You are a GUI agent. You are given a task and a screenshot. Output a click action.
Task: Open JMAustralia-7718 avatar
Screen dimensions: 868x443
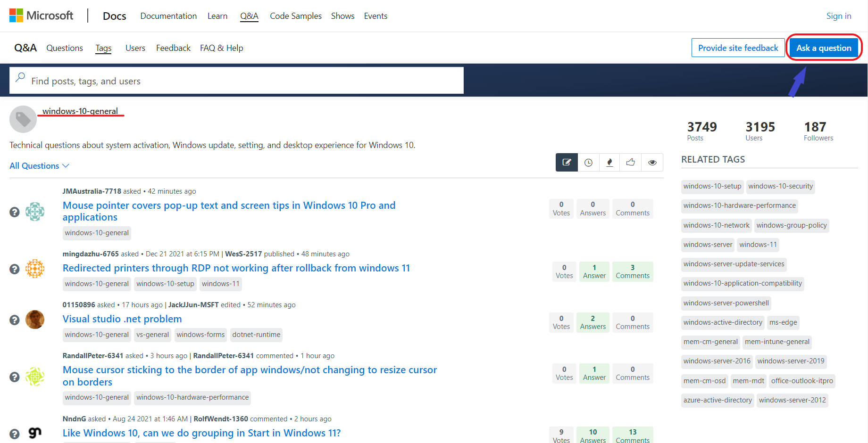click(x=35, y=212)
